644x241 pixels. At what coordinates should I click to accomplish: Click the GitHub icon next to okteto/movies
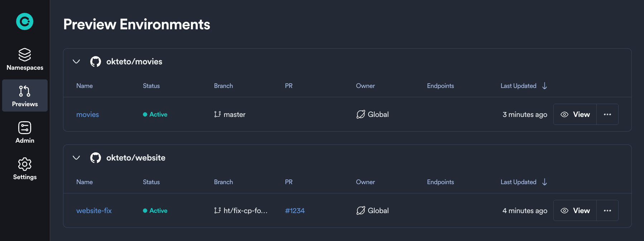pyautogui.click(x=95, y=61)
